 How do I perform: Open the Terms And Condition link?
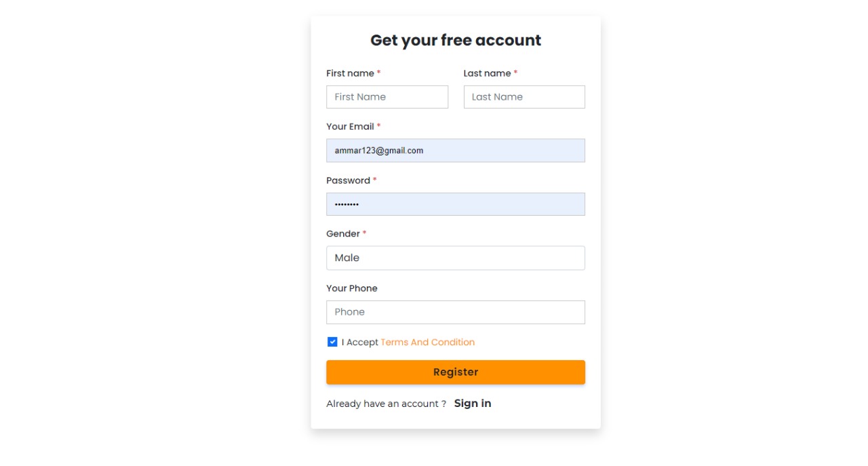click(427, 343)
